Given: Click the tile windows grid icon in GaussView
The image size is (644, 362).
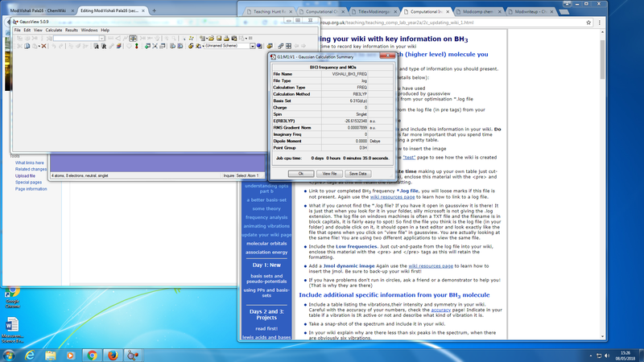Looking at the screenshot, I should coord(288,46).
